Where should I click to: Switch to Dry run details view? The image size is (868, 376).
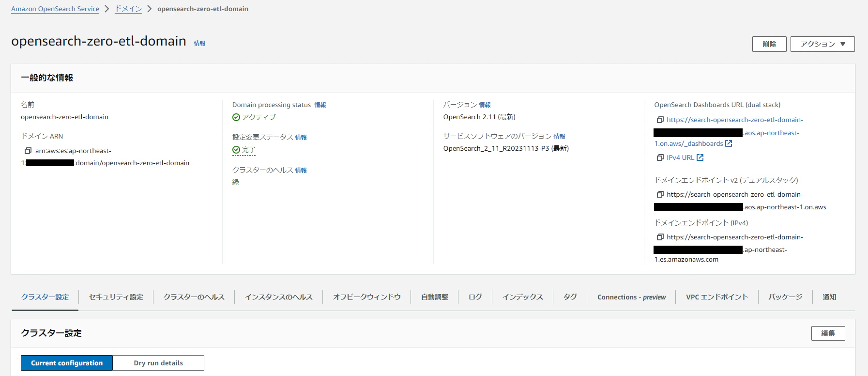coord(158,363)
